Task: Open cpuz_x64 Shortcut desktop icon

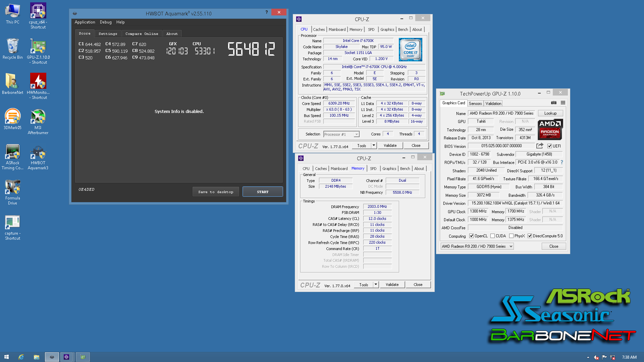Action: point(38,16)
